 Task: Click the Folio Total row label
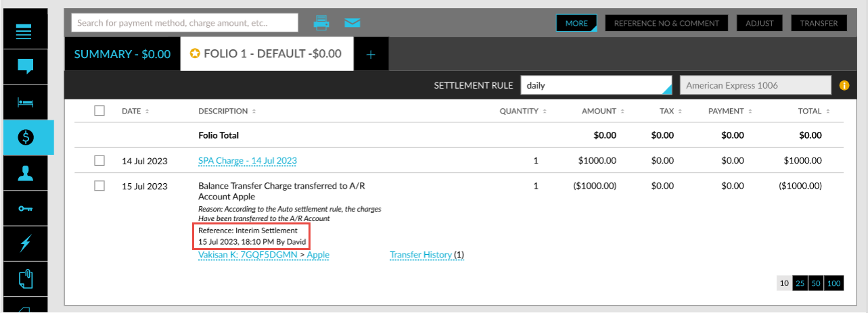click(x=219, y=135)
